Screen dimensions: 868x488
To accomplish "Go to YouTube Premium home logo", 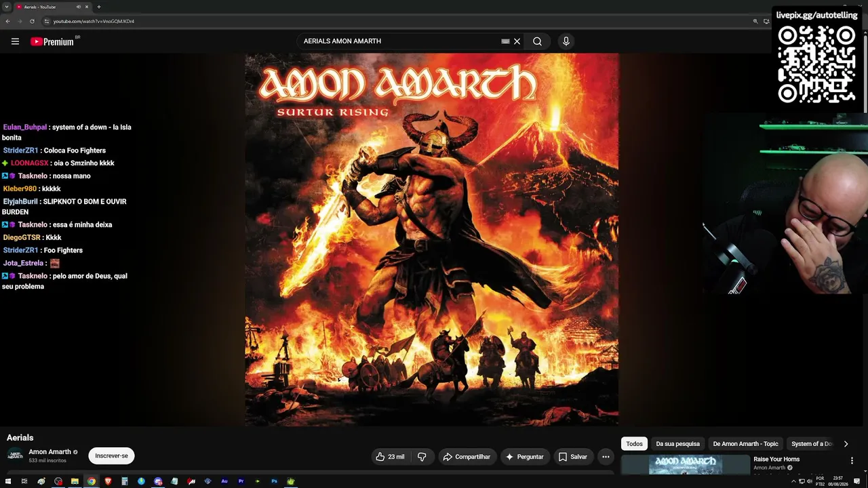I will [x=52, y=41].
